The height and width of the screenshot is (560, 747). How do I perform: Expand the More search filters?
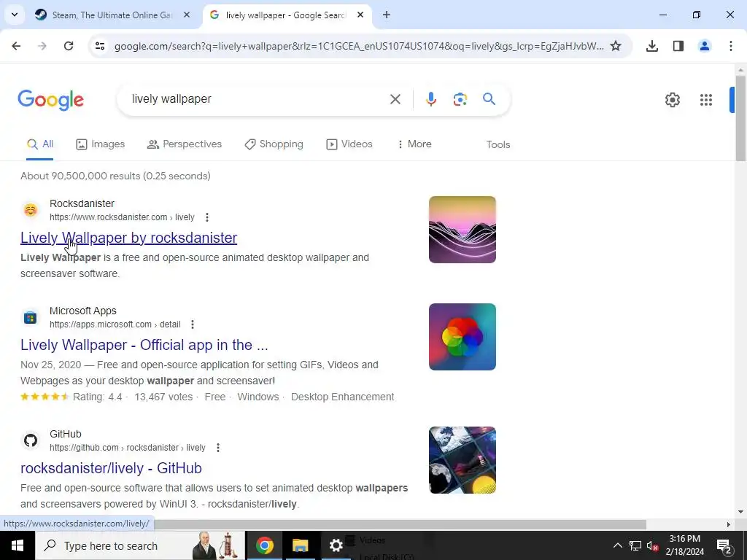(x=414, y=144)
